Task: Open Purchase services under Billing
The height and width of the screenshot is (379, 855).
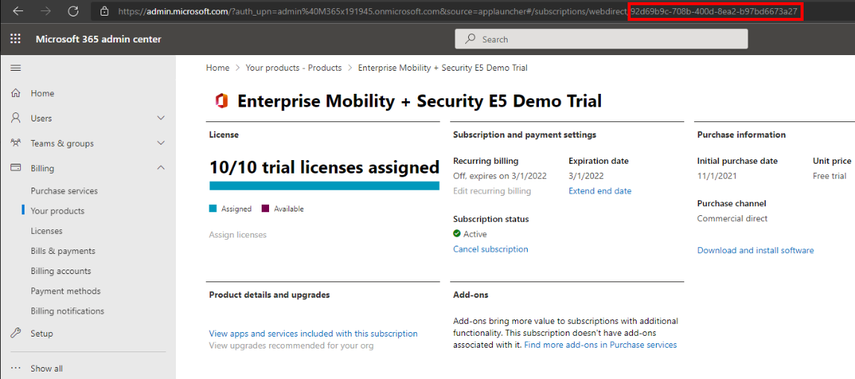Action: (64, 191)
